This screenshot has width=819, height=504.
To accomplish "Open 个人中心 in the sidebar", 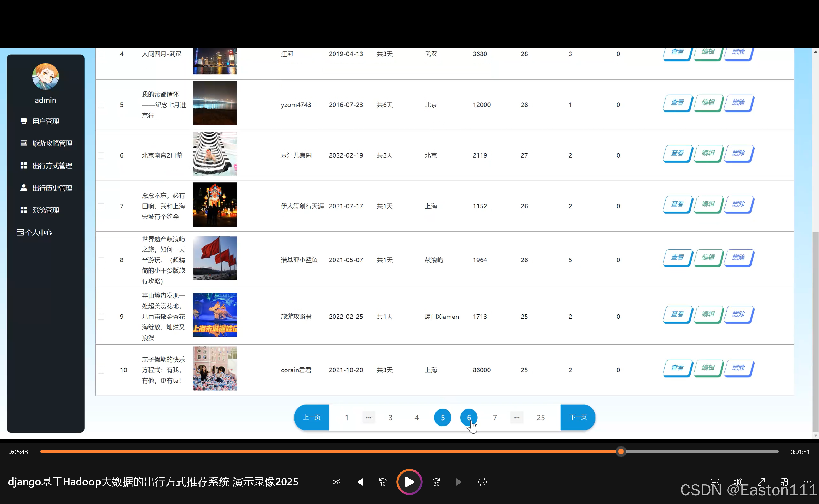I will pyautogui.click(x=34, y=233).
